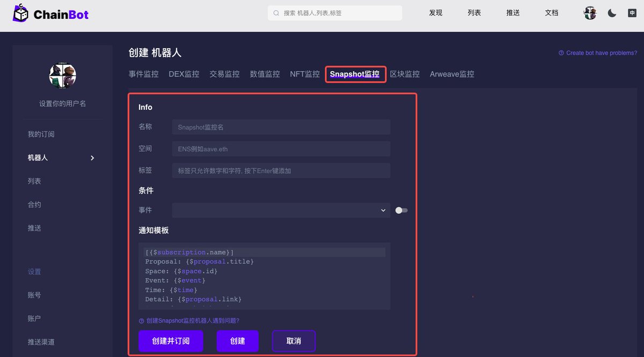This screenshot has width=644, height=357.
Task: Open the 事件 dropdown
Action: (281, 210)
